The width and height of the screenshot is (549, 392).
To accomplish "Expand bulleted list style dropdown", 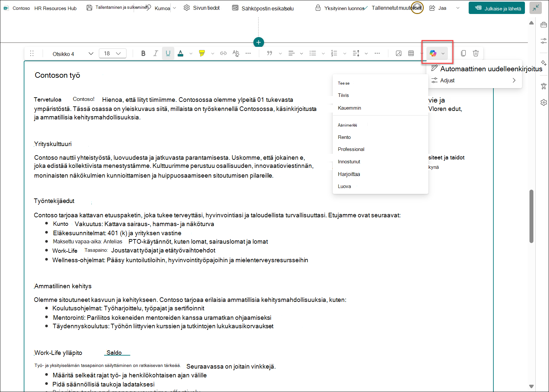I will tap(323, 53).
